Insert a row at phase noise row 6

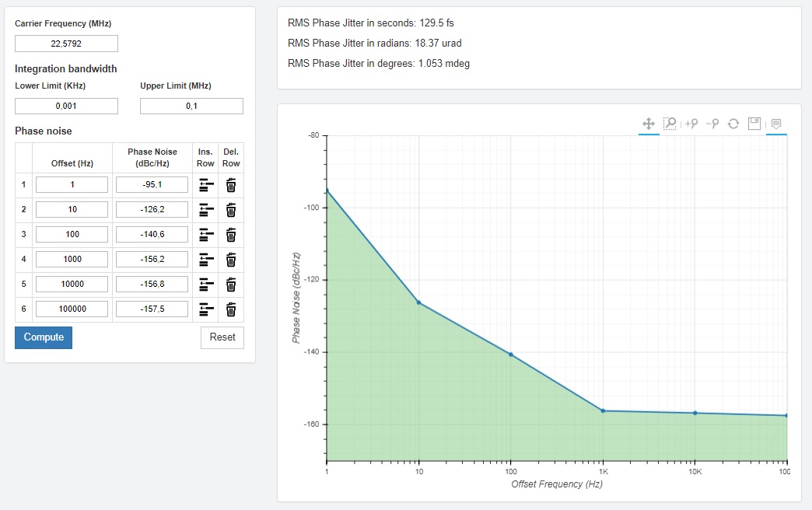pyautogui.click(x=206, y=309)
